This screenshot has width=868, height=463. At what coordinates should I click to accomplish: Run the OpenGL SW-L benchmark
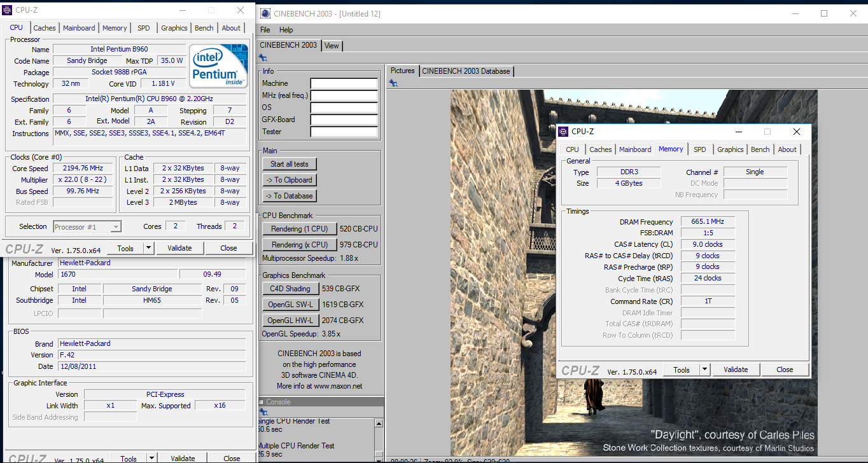click(290, 305)
